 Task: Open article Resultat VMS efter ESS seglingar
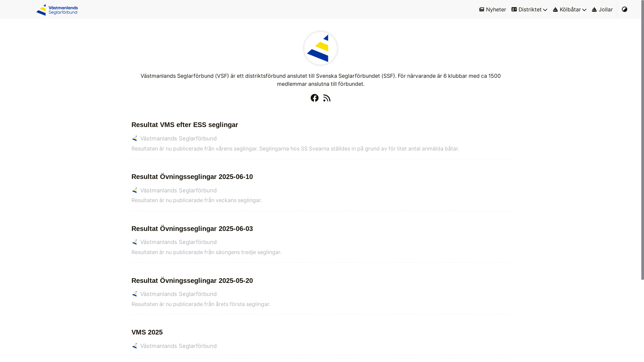[x=185, y=125]
